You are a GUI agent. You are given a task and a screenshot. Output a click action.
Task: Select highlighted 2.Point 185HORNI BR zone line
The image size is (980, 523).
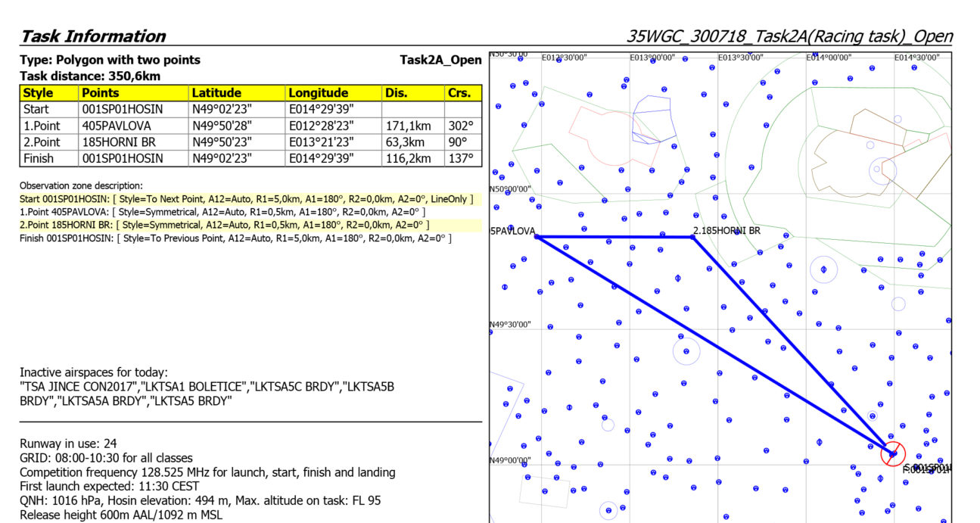click(224, 226)
